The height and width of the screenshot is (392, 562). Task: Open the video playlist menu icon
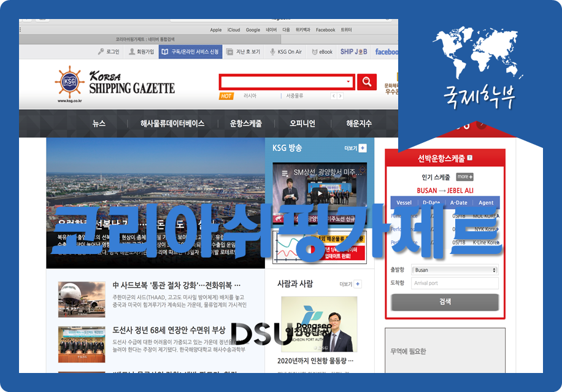tap(285, 173)
